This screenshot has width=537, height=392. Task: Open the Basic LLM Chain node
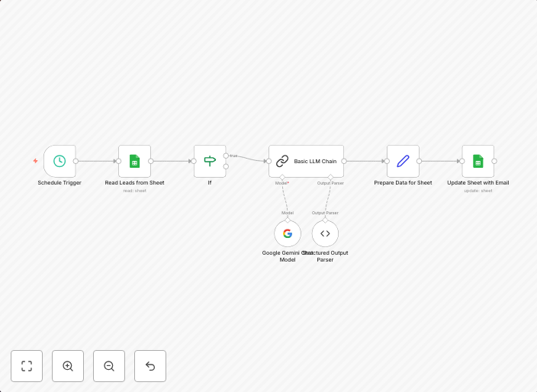click(306, 161)
